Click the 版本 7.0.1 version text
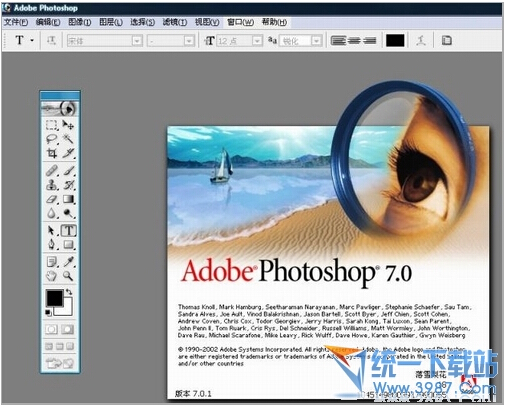The image size is (505, 408). [193, 394]
